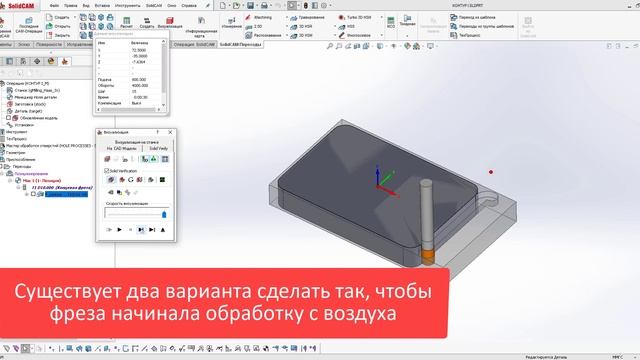Select Заготовка (stock) in the tree
The width and height of the screenshot is (640, 360).
pos(30,104)
